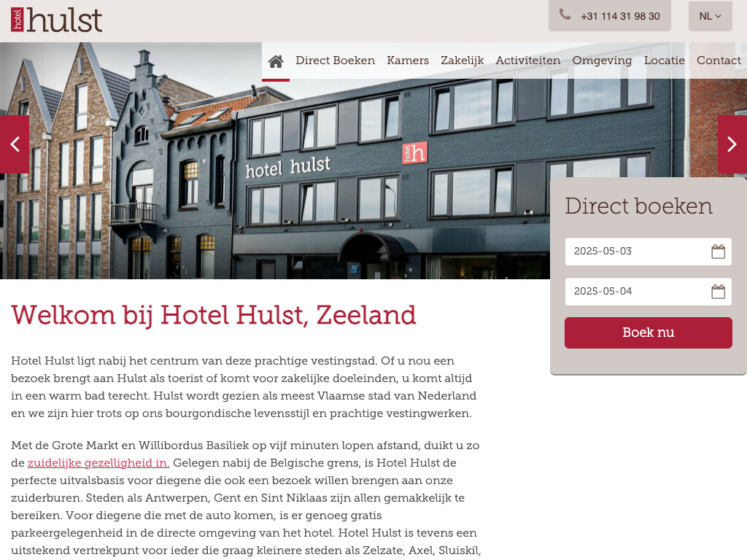This screenshot has width=747, height=560.
Task: Open the Direct Boeken menu item
Action: pos(335,61)
